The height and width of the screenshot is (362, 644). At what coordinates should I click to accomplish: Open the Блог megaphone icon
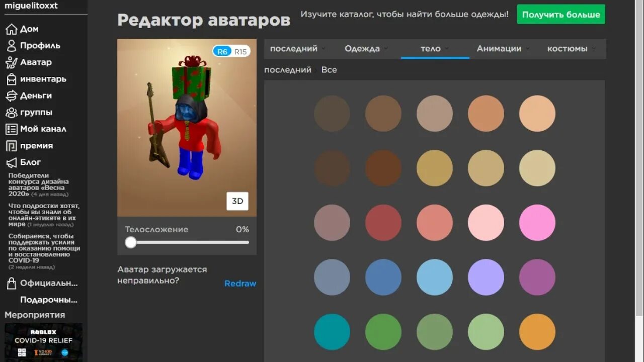[11, 162]
